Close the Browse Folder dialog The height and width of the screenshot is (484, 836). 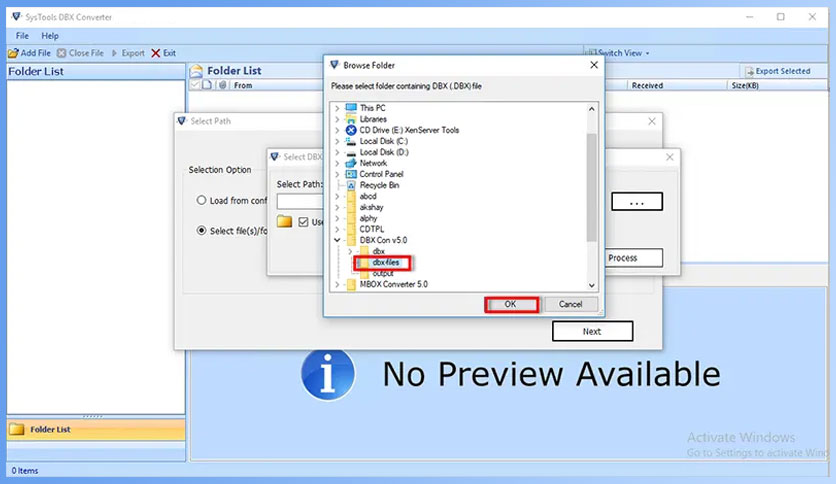coord(594,65)
